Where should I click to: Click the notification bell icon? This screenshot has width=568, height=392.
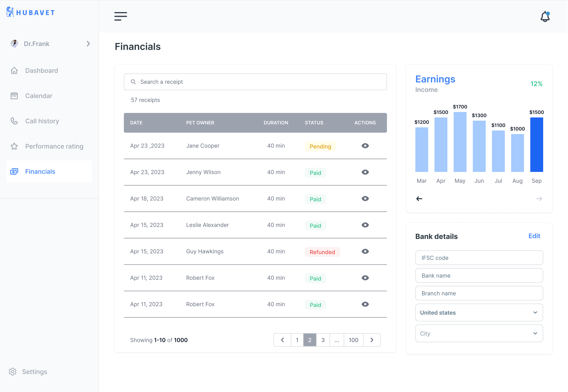point(545,16)
